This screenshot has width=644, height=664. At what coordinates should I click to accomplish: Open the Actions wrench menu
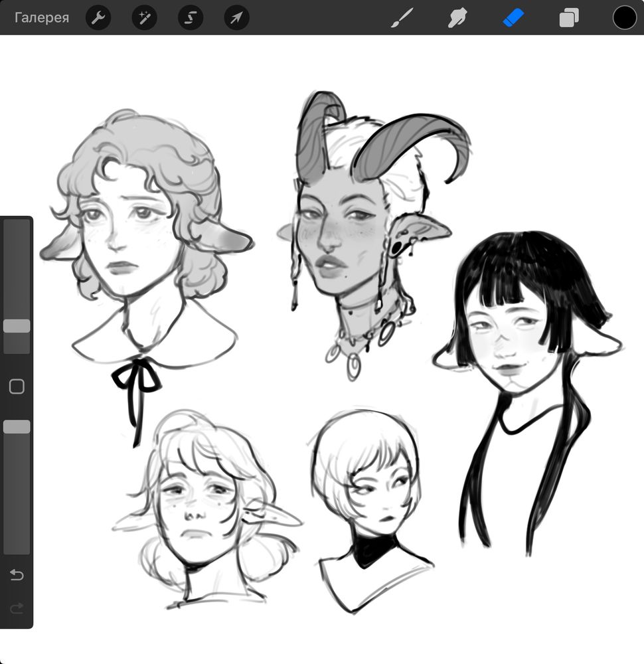click(x=98, y=18)
